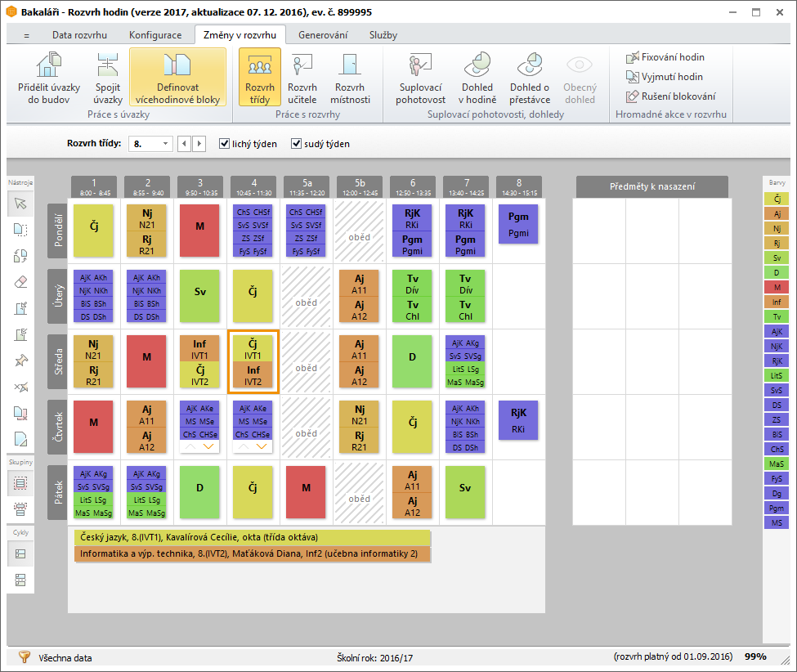797x672 pixels.
Task: Open the Generování tab
Action: pyautogui.click(x=322, y=35)
